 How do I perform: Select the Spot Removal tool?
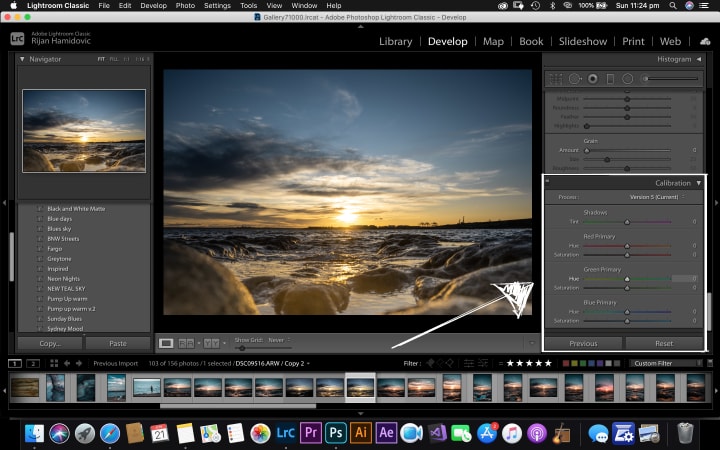coord(574,79)
